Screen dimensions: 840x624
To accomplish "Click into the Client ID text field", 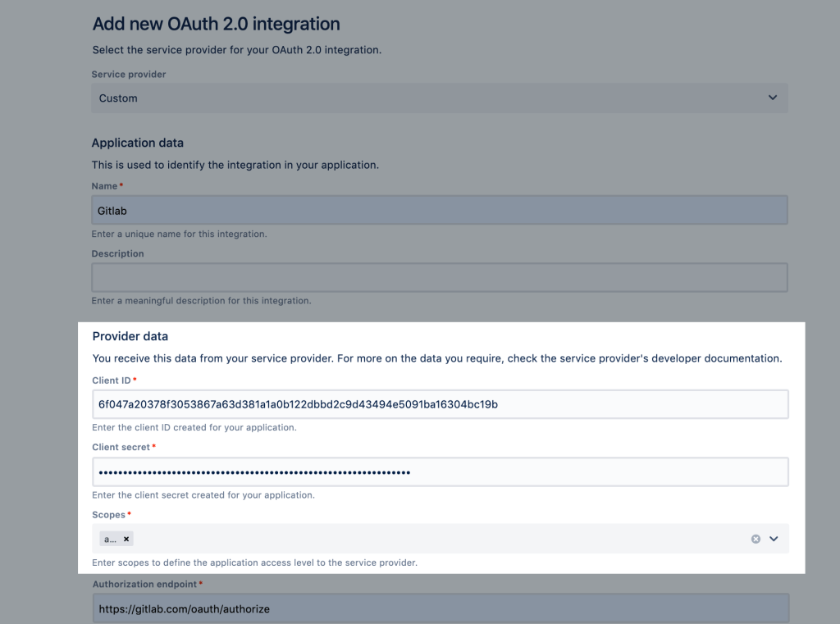I will pyautogui.click(x=439, y=404).
